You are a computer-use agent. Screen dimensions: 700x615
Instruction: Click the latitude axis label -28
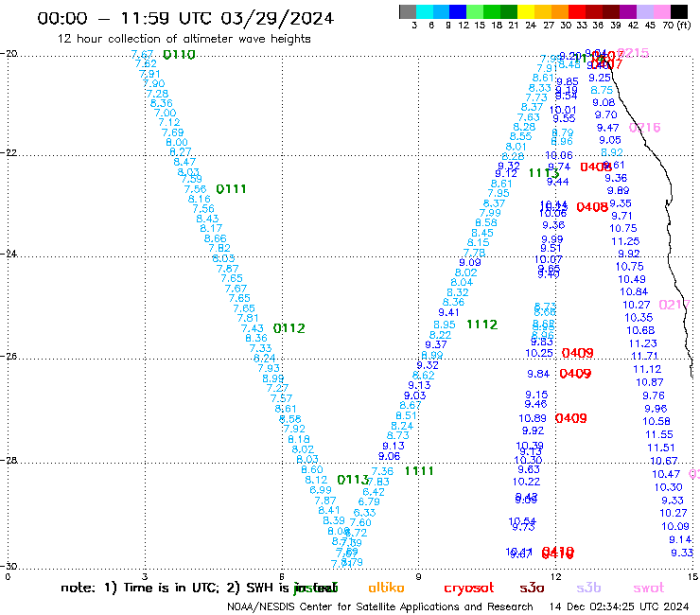click(9, 460)
